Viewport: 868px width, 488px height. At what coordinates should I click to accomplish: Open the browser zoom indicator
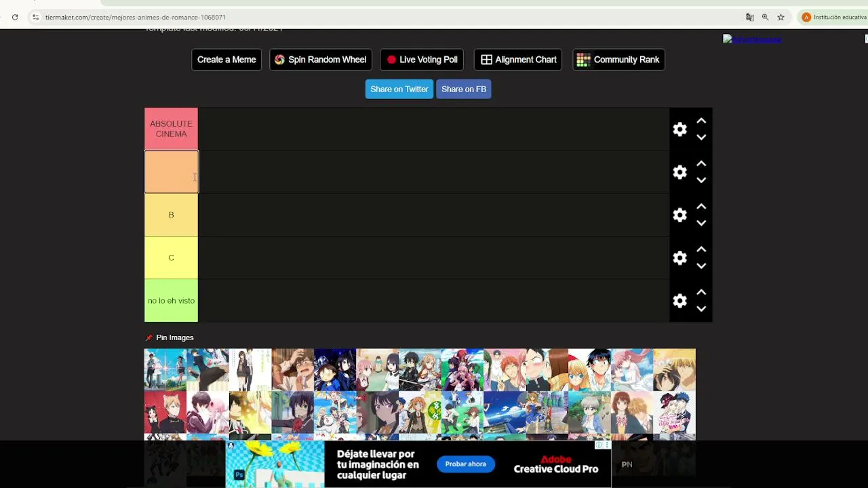coord(765,17)
